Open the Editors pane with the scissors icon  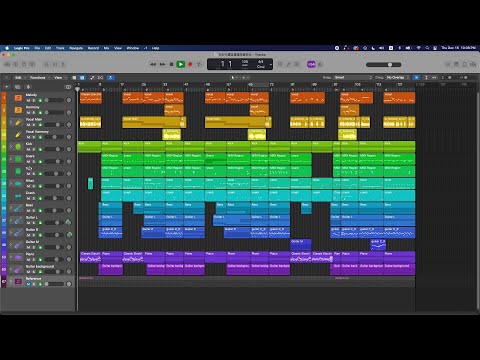pos(63,64)
